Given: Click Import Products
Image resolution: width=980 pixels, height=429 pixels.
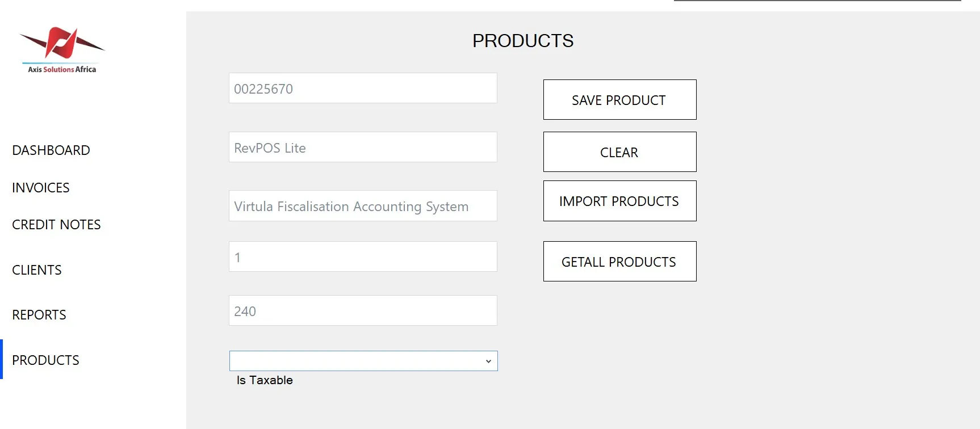Looking at the screenshot, I should (x=619, y=201).
